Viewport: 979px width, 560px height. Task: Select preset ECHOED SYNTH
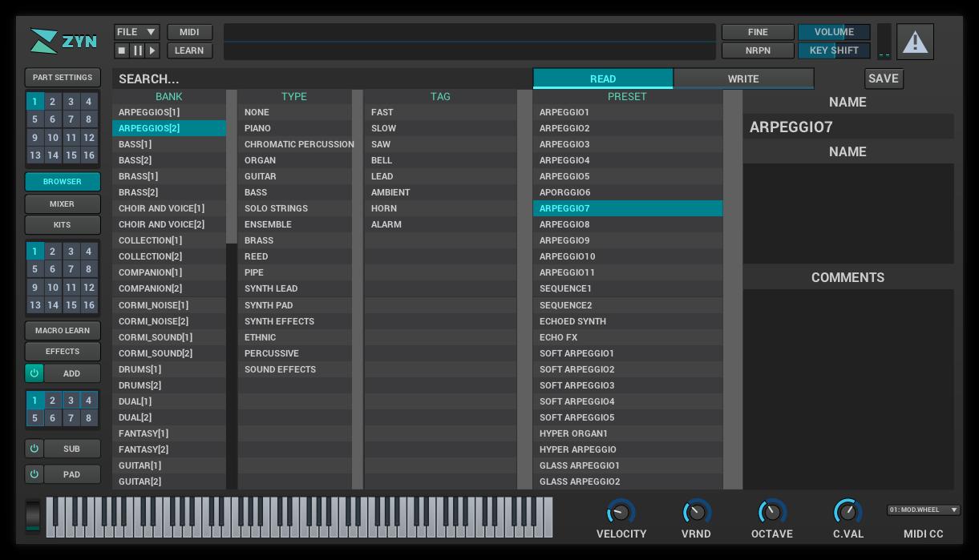[x=628, y=321]
